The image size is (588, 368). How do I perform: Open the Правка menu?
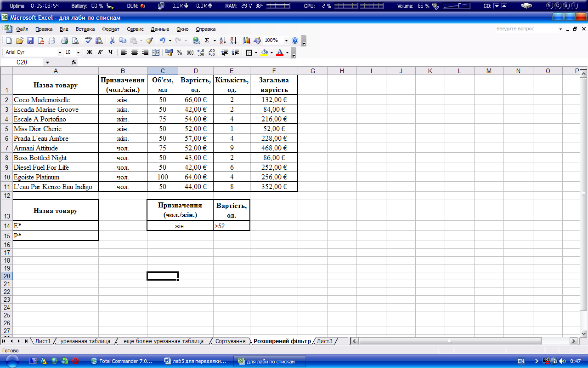[x=44, y=29]
